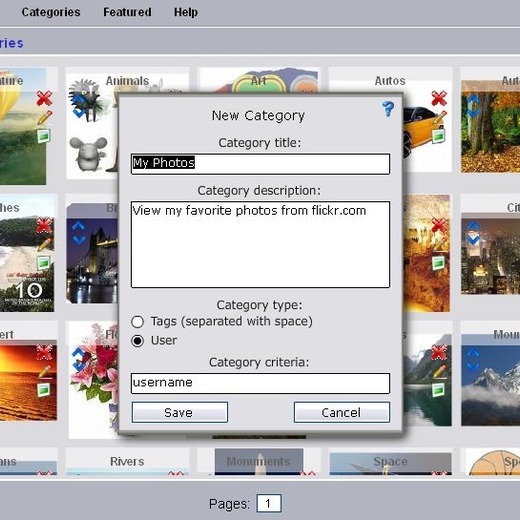Image resolution: width=520 pixels, height=520 pixels.
Task: Click blue up arrow on Cities card
Action: click(473, 226)
